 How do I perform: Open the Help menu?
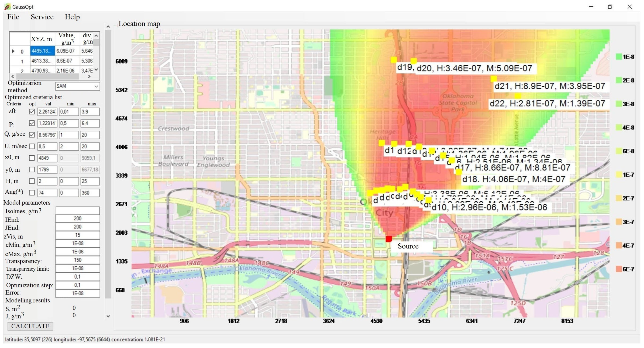[x=72, y=17]
